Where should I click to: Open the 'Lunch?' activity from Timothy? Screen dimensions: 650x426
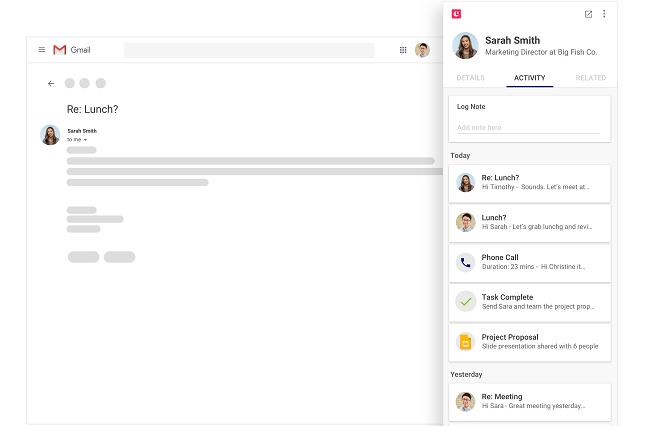pyautogui.click(x=529, y=223)
